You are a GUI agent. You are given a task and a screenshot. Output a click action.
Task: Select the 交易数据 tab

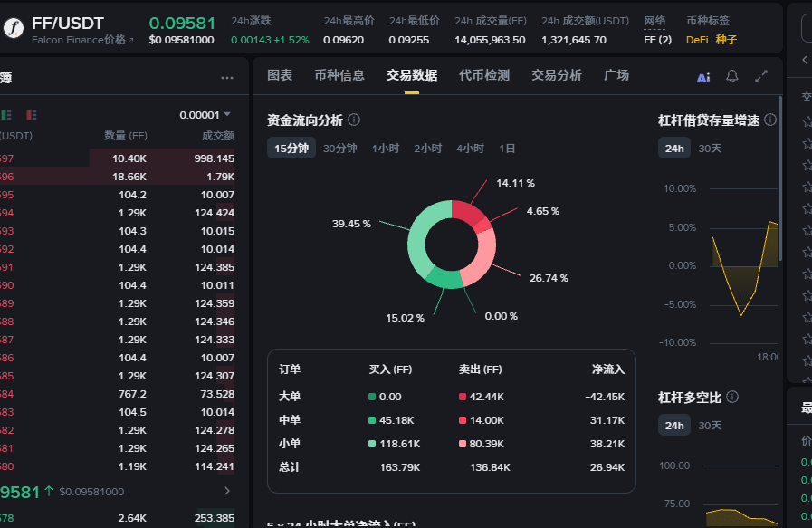point(412,76)
